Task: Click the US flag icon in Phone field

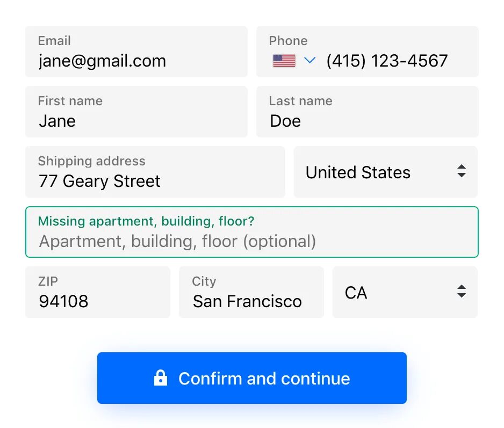Action: click(284, 60)
